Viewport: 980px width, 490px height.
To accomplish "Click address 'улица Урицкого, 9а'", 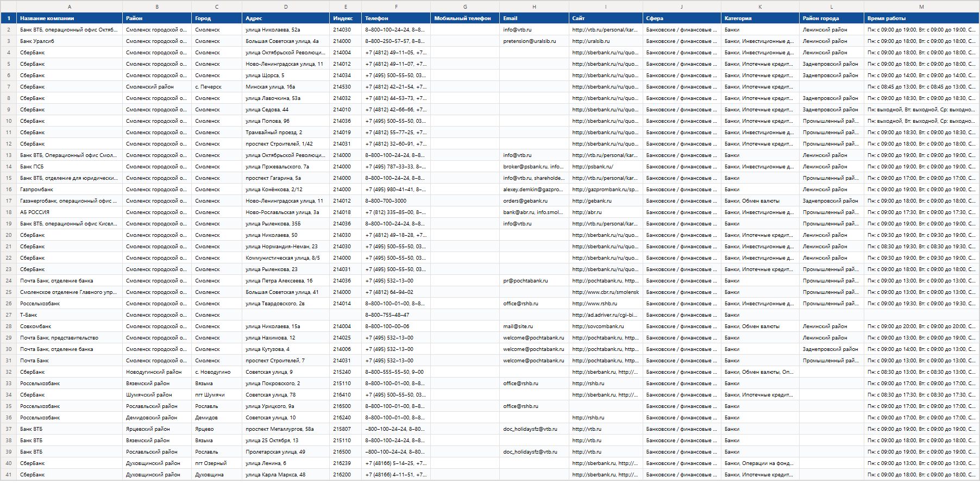I will pyautogui.click(x=286, y=406).
